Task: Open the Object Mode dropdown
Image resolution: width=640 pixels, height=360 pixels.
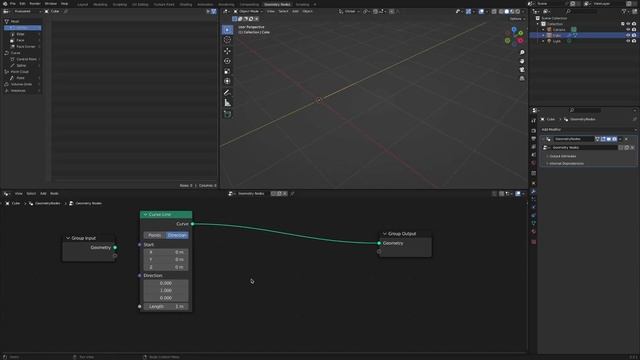Action: 249,11
